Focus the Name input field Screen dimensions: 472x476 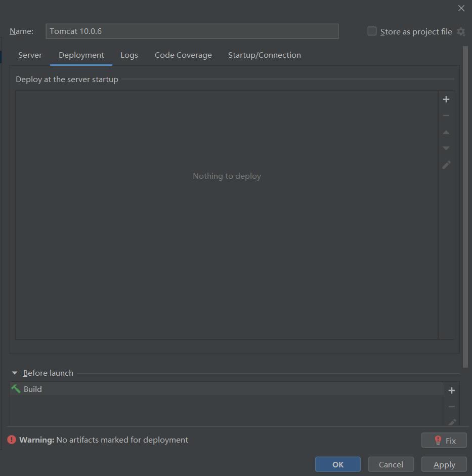[x=192, y=31]
